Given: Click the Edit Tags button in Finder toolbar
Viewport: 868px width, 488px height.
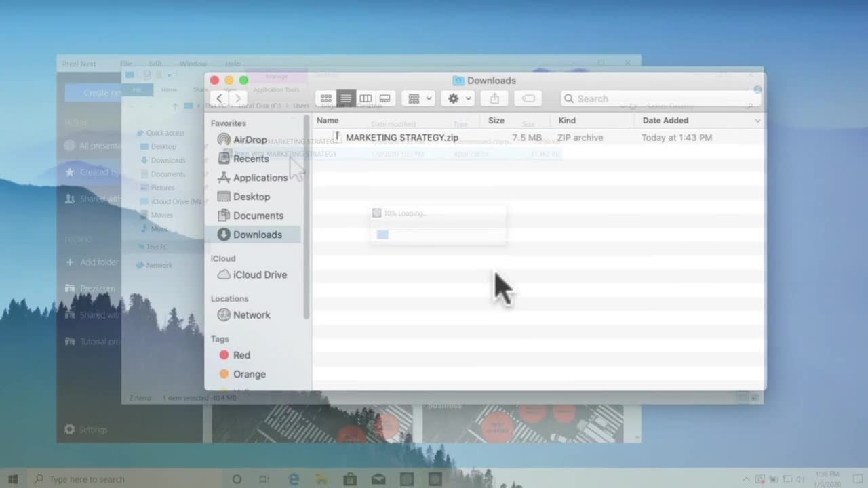Looking at the screenshot, I should click(x=528, y=99).
